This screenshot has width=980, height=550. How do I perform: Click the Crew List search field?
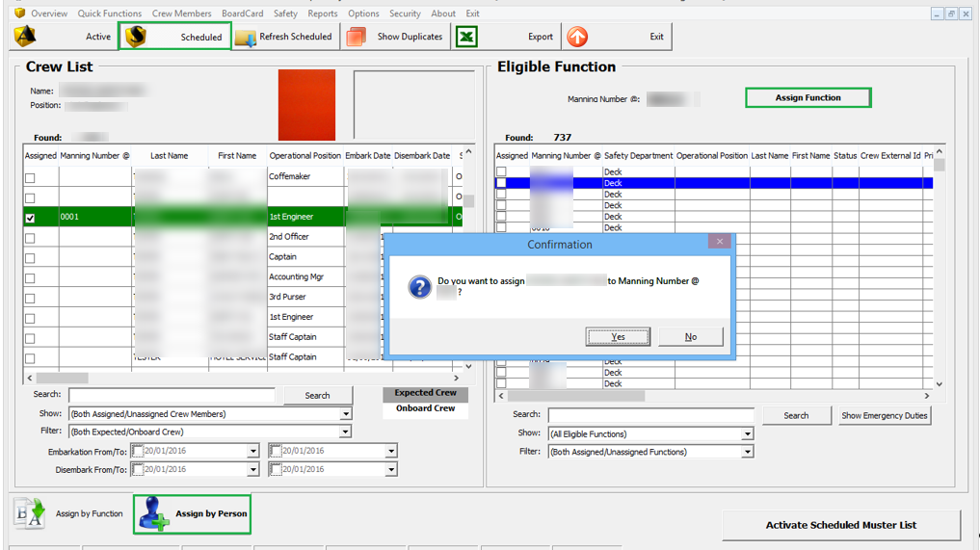(172, 395)
